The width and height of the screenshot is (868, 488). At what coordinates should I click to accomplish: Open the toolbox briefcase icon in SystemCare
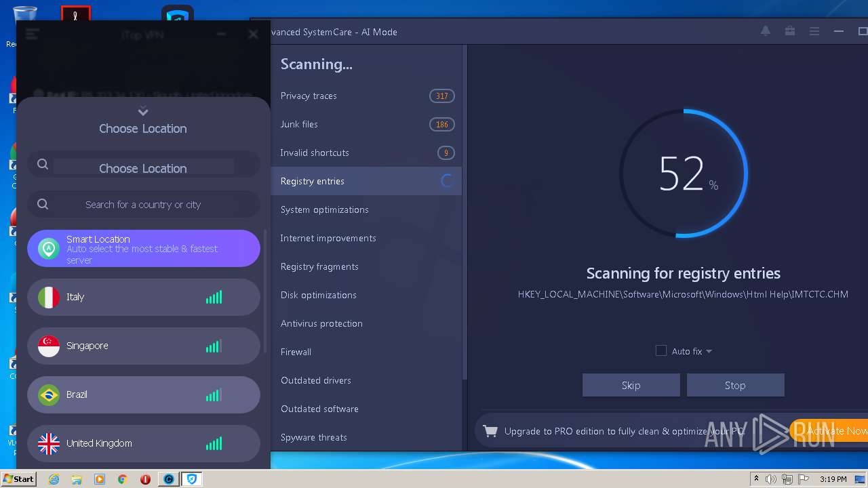click(x=790, y=31)
